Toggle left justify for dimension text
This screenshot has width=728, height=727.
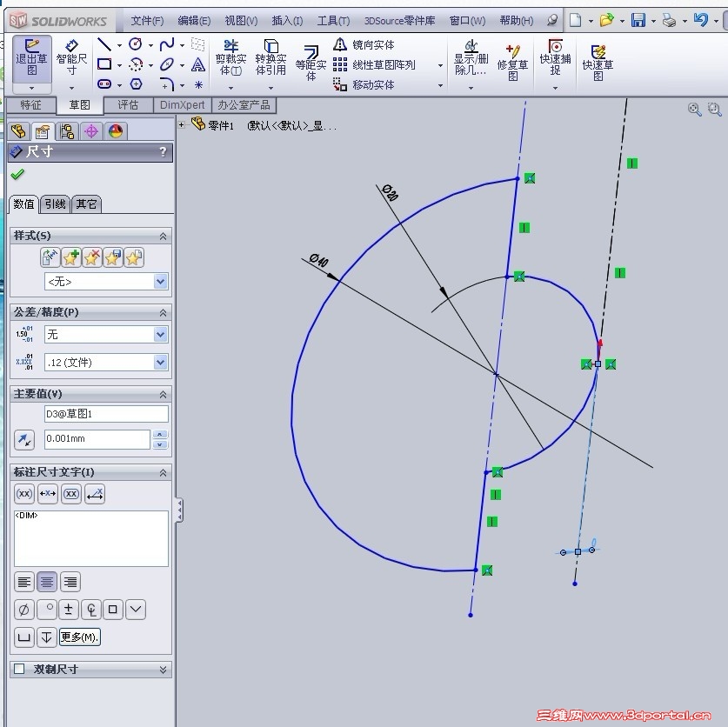(24, 582)
